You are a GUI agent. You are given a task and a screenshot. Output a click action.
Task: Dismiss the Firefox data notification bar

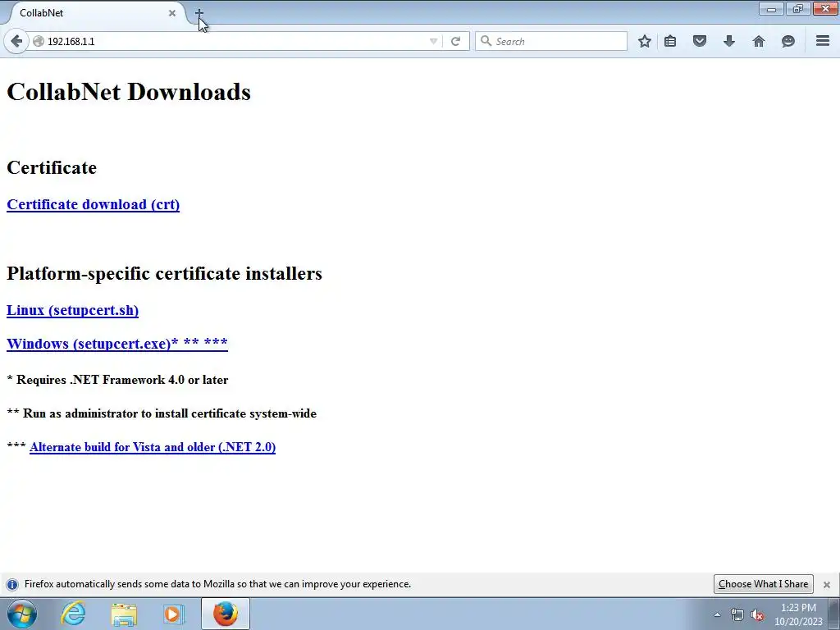[827, 584]
